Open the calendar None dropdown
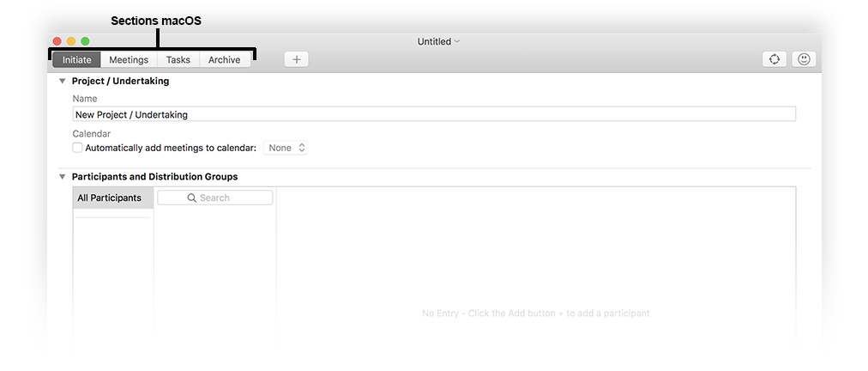868x371 pixels. [x=285, y=148]
